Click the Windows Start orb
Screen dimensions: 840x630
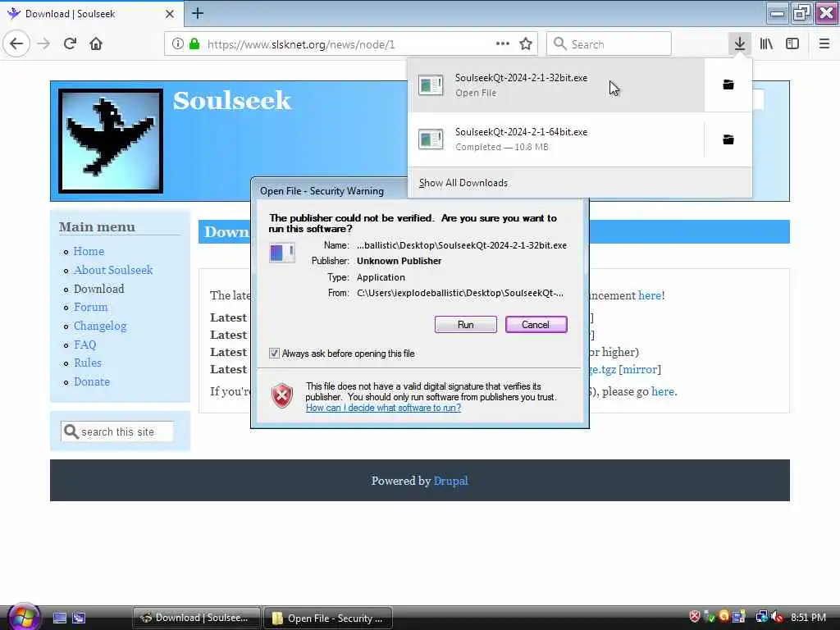pyautogui.click(x=22, y=617)
